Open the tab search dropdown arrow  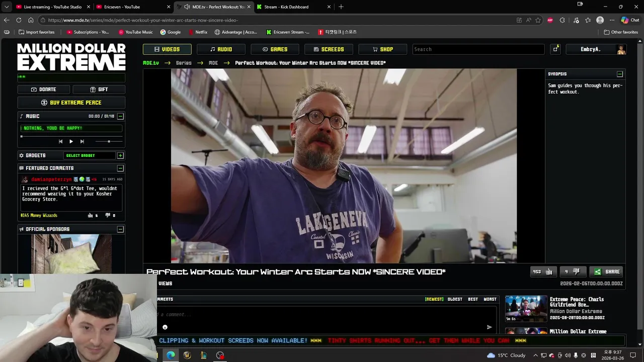click(x=7, y=7)
